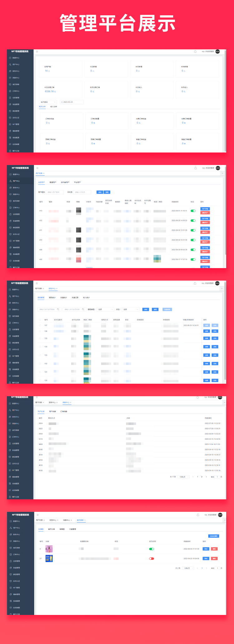Screen dimensions: 234x644
Task: Click 删除用户 for user 412
Action: 205,222
